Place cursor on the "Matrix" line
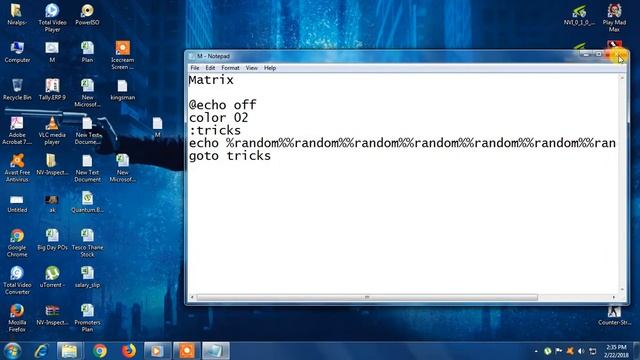The width and height of the screenshot is (640, 360). 211,80
